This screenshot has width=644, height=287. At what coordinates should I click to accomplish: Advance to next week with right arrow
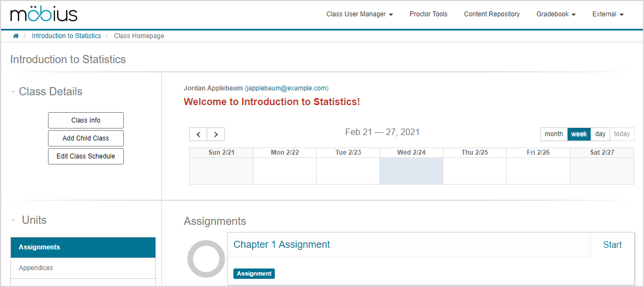pyautogui.click(x=216, y=134)
